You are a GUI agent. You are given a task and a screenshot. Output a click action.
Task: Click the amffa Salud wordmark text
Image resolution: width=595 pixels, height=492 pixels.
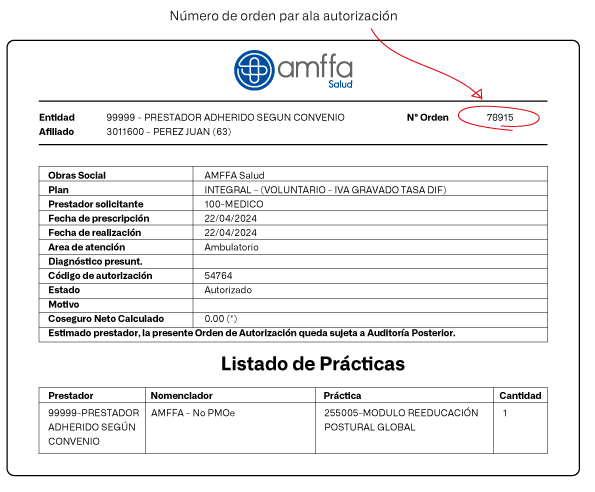pos(315,72)
